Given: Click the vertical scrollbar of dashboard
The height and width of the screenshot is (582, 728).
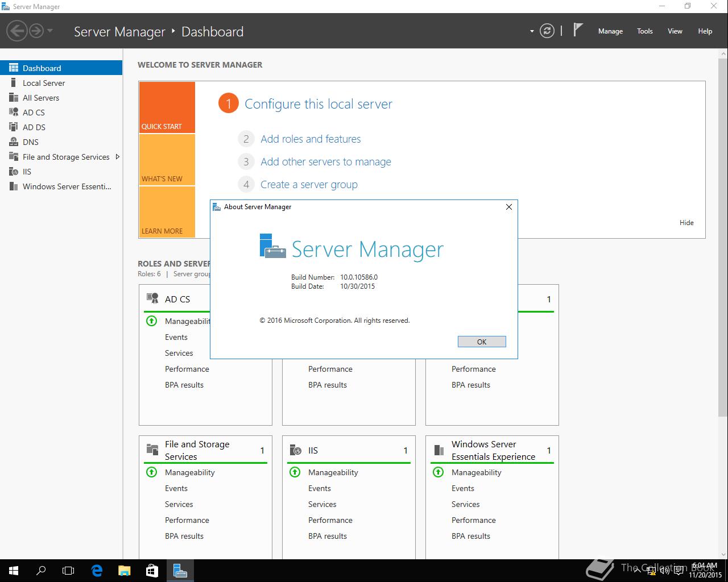Looking at the screenshot, I should click(x=722, y=239).
